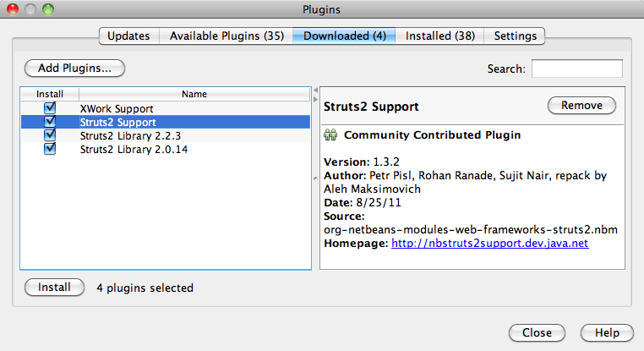
Task: Sort the list by Name column header
Action: tap(194, 94)
